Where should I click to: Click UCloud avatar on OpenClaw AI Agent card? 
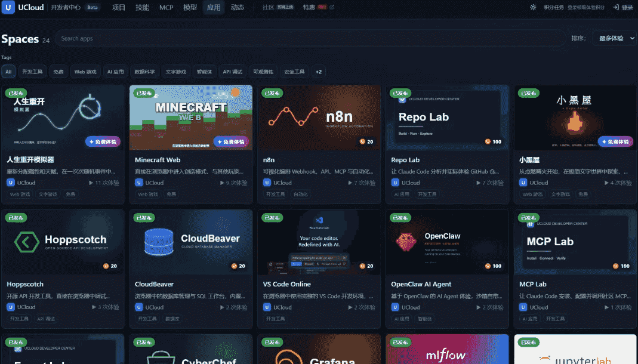click(396, 307)
